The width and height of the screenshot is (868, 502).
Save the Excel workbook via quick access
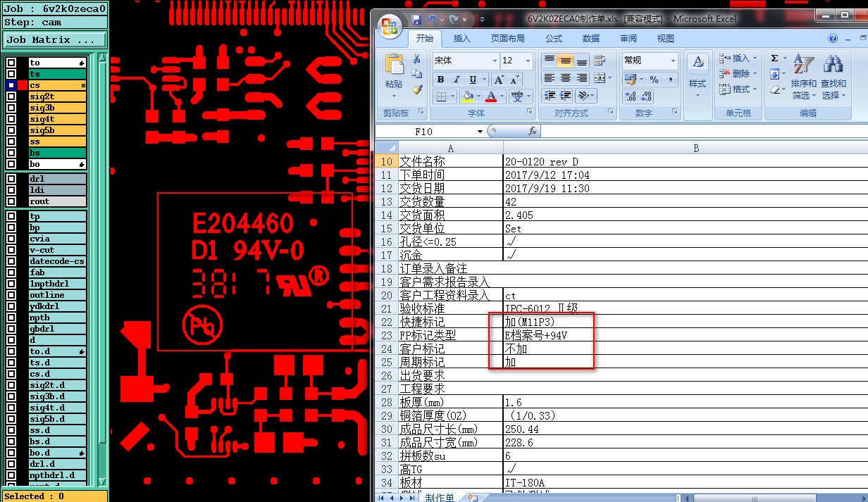416,19
